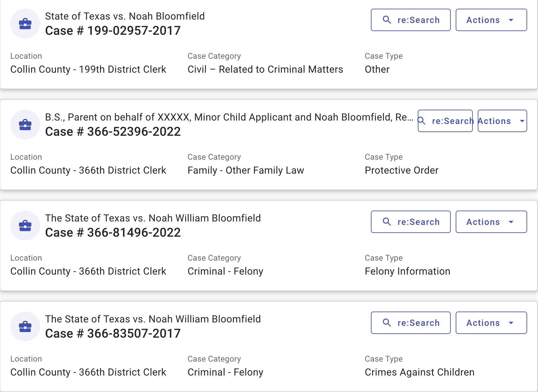Expand Actions menu for Protective Order case

point(502,121)
